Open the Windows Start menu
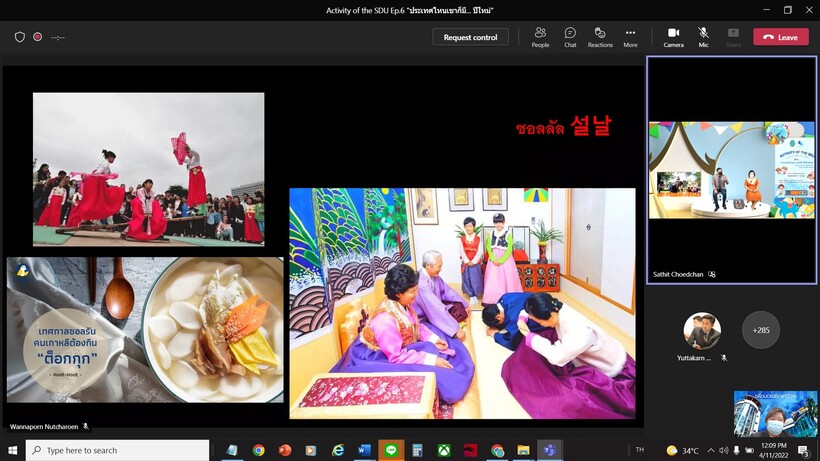 point(13,451)
